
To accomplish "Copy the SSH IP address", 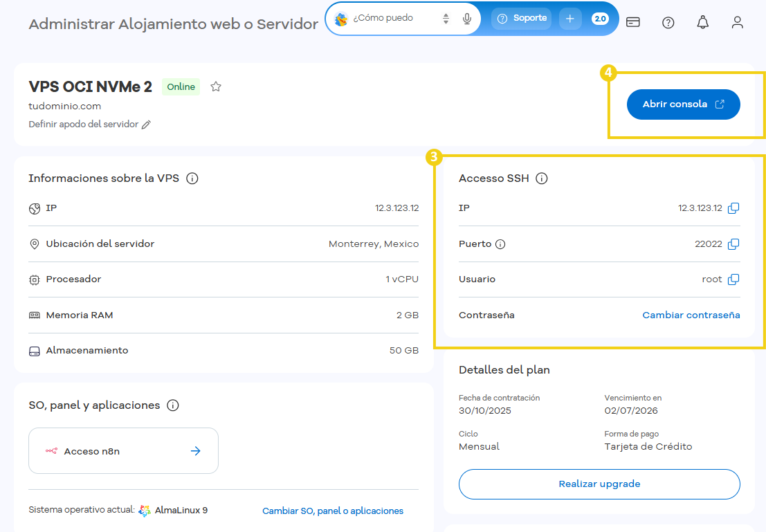I will coord(733,208).
